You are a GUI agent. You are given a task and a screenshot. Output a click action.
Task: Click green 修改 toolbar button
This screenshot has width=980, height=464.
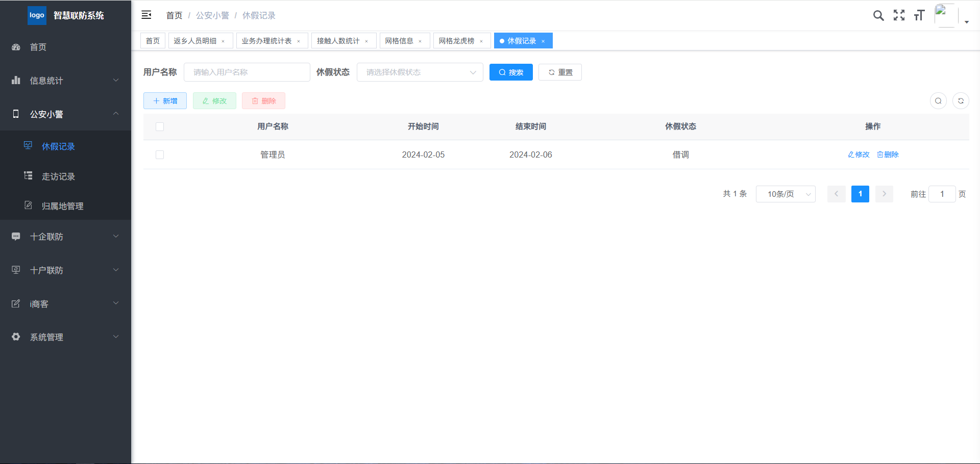click(x=214, y=101)
